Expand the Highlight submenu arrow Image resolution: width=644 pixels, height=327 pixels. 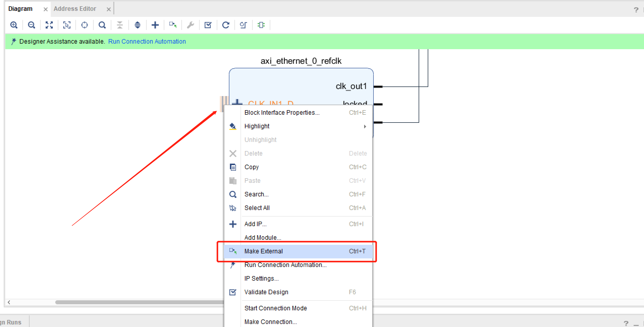click(x=365, y=126)
